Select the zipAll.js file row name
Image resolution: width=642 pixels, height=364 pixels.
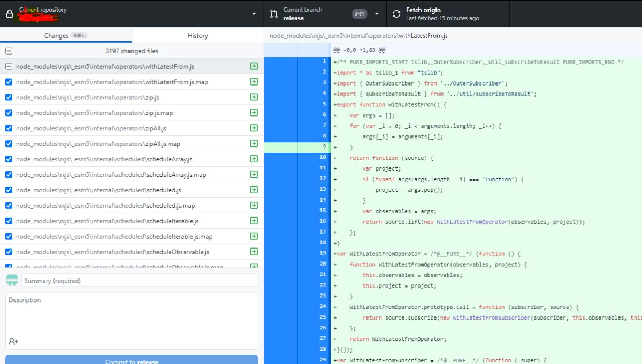91,128
